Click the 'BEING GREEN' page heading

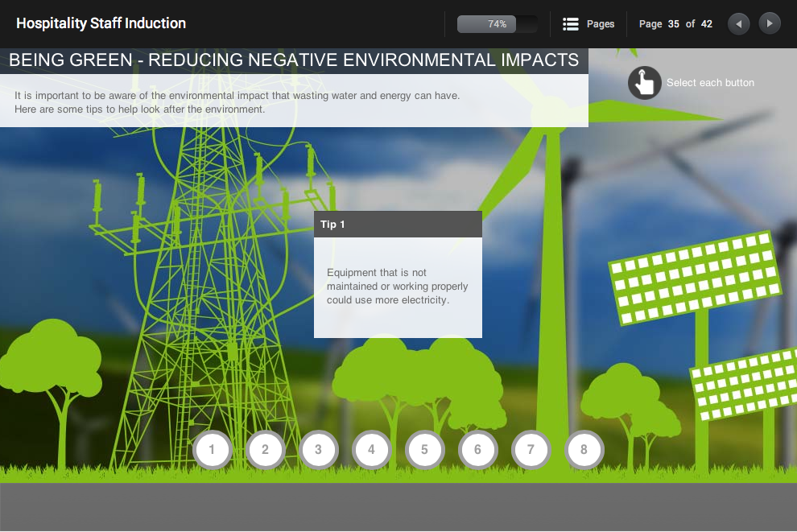[294, 60]
